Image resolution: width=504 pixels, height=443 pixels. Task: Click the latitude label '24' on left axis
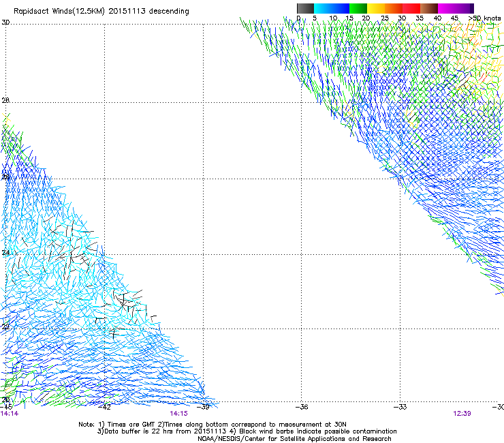(5, 253)
